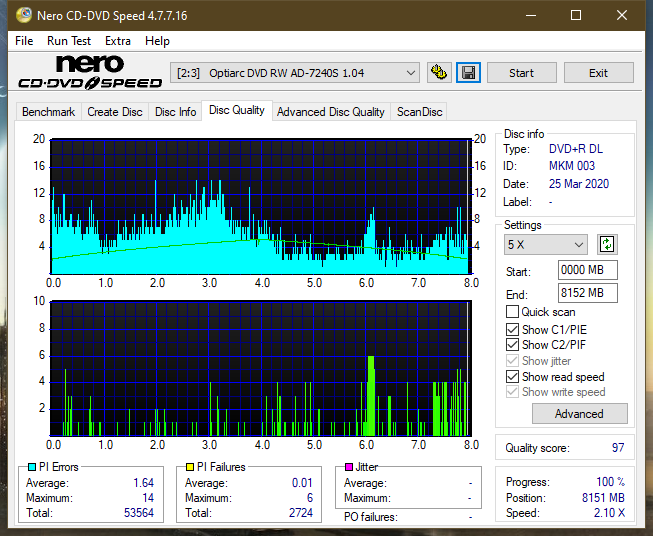Click PI Failures maximum value 6
653x536 pixels.
click(310, 498)
